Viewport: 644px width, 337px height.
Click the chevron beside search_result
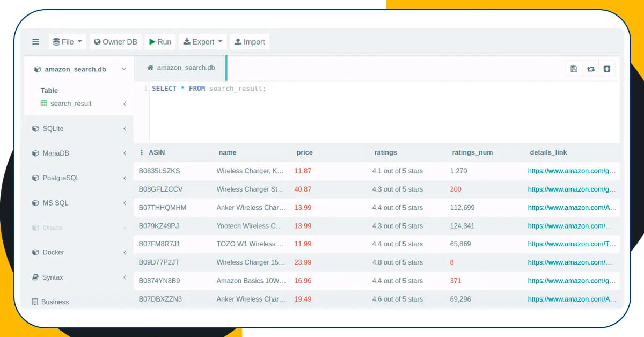pos(125,104)
